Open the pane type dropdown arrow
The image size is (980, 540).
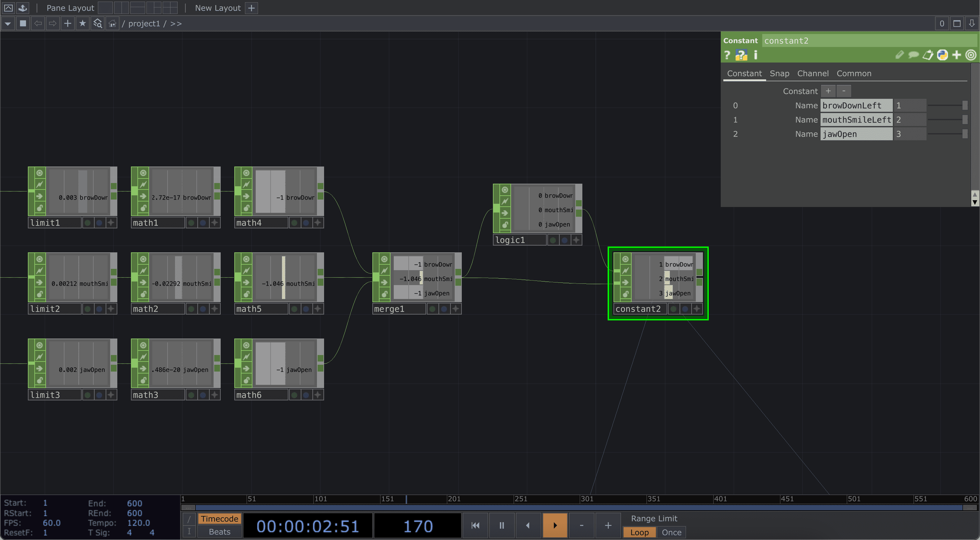pyautogui.click(x=7, y=24)
